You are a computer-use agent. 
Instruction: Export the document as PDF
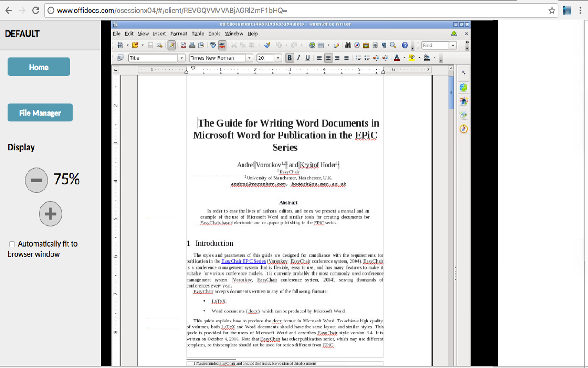click(x=183, y=45)
